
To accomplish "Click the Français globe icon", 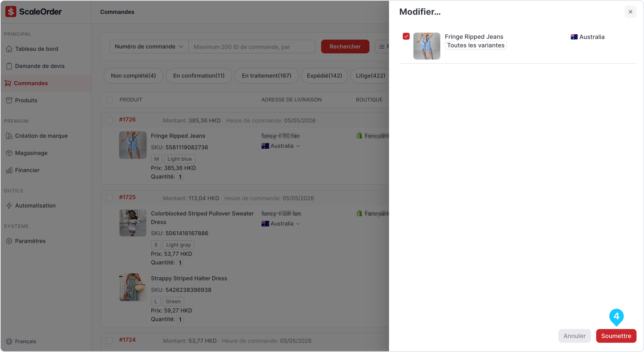I will point(9,341).
